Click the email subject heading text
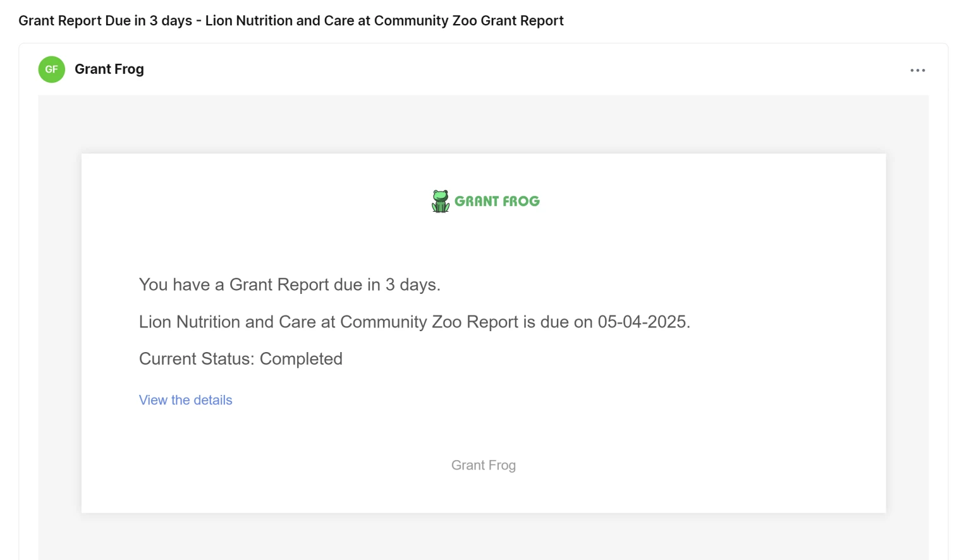The height and width of the screenshot is (560, 971). [x=291, y=21]
